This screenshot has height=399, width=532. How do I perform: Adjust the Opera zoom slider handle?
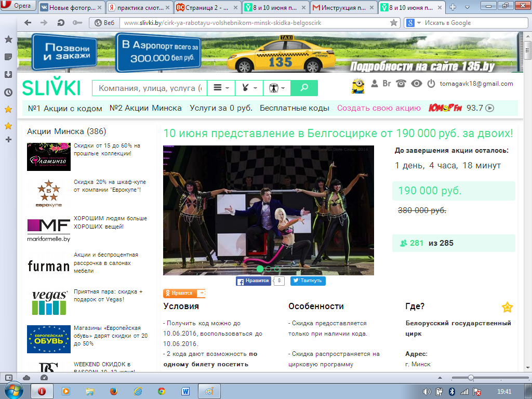(471, 378)
